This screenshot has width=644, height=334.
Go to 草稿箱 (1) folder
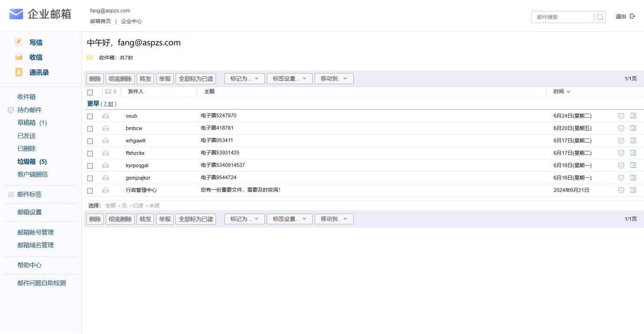click(x=32, y=123)
